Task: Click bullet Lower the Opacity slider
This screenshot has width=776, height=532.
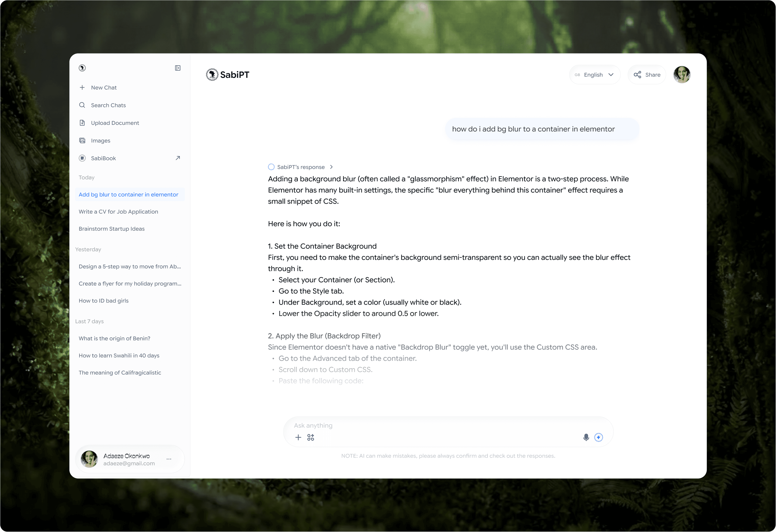Action: coord(359,314)
